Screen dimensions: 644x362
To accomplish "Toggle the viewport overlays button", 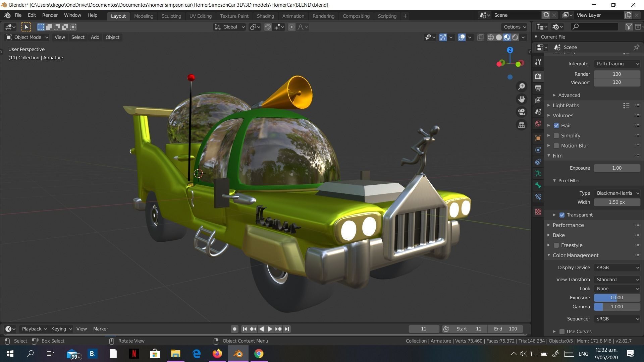I will coord(462,37).
